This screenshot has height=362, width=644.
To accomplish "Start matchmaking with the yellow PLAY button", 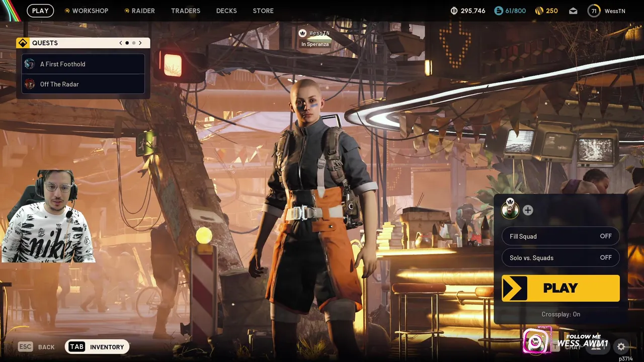I will click(x=560, y=288).
